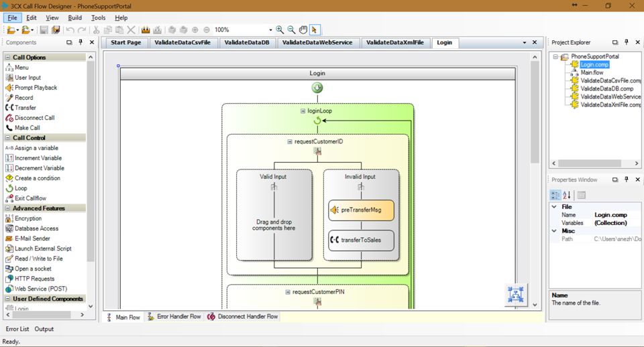Click the zoom in magnifier toolbar icon
The width and height of the screenshot is (644, 347).
pyautogui.click(x=280, y=29)
